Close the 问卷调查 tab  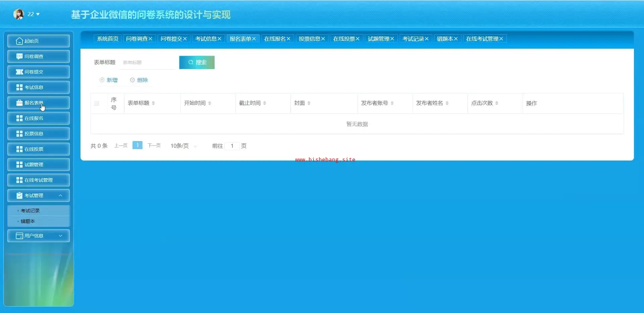tap(151, 39)
